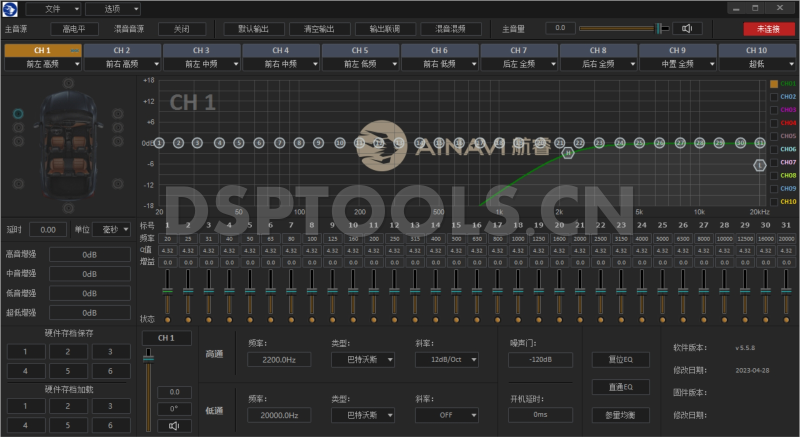The height and width of the screenshot is (437, 800).
Task: Open the 文件 menu
Action: pos(58,8)
